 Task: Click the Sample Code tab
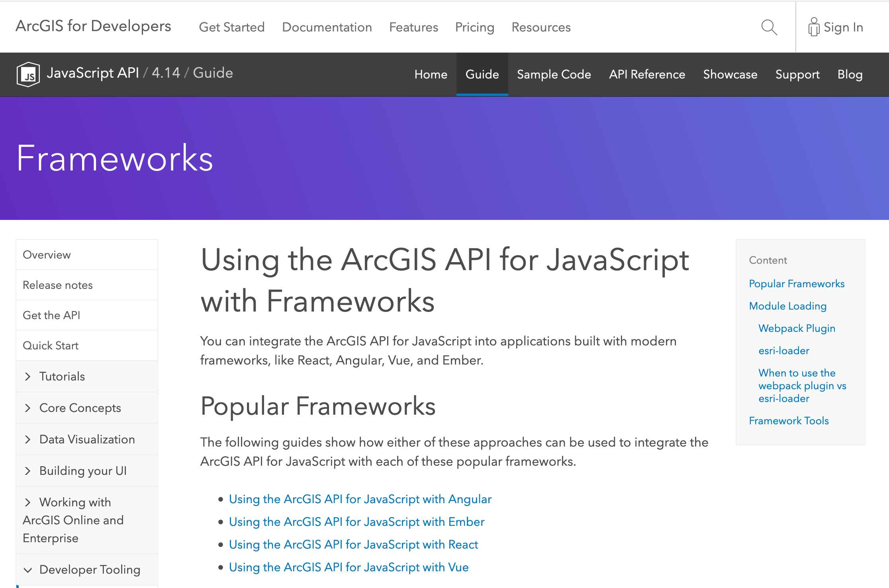point(553,74)
